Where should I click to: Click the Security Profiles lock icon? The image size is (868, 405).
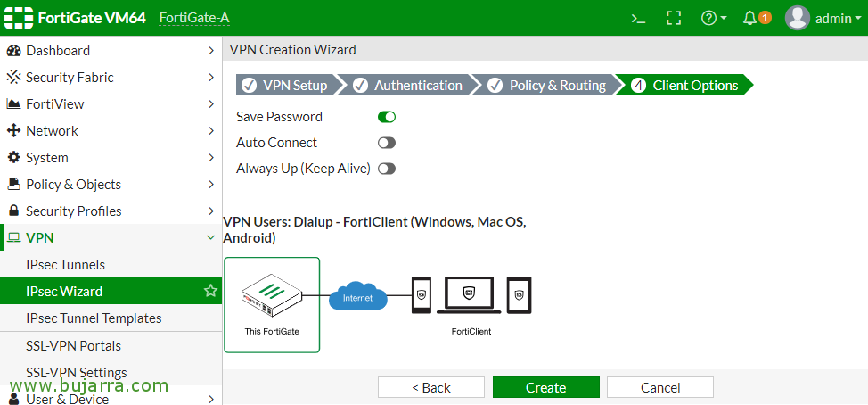coord(14,211)
